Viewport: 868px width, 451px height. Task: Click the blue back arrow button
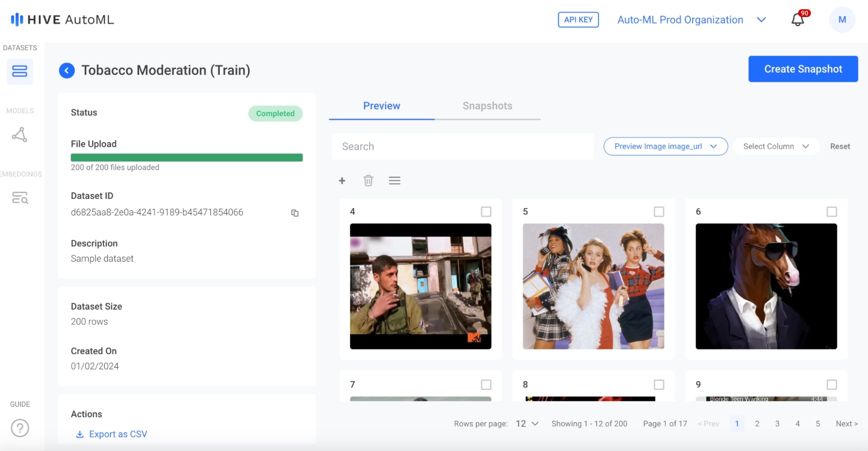67,70
